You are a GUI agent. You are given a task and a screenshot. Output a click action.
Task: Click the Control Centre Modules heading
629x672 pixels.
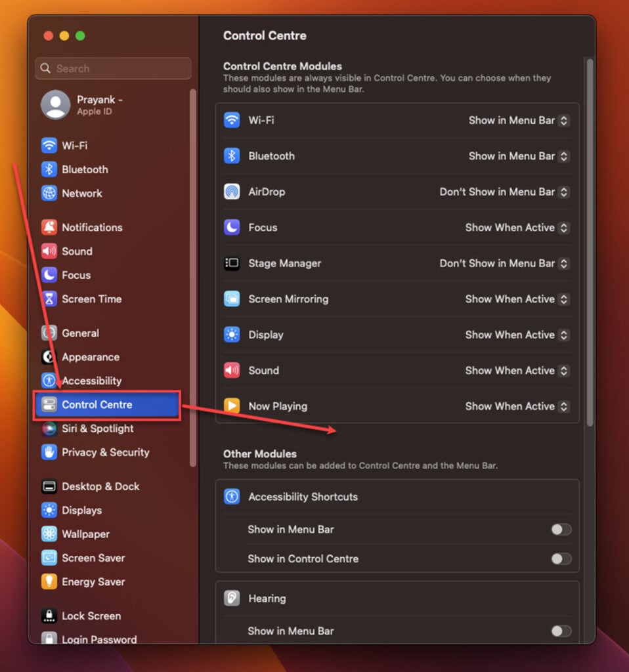pyautogui.click(x=282, y=66)
